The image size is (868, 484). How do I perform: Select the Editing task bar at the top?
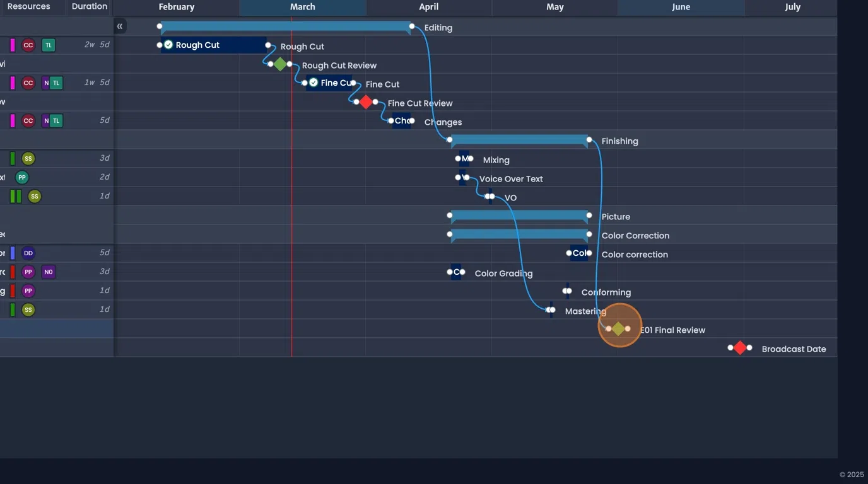point(284,26)
